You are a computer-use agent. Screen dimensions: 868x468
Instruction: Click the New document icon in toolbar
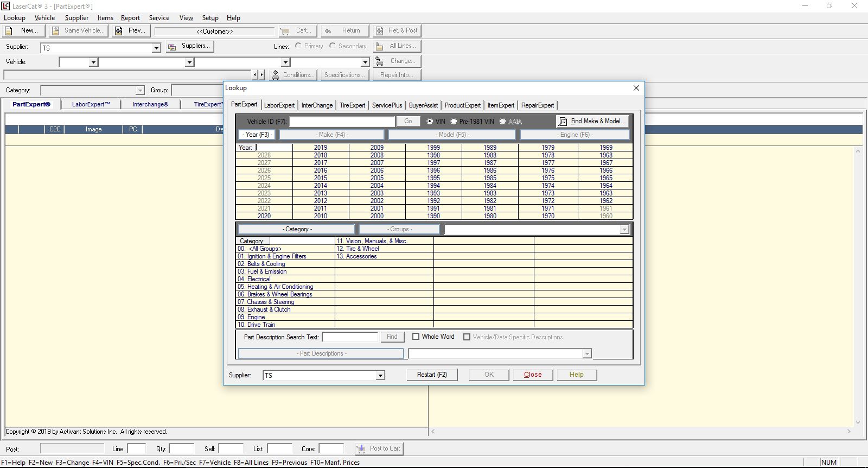(x=9, y=31)
